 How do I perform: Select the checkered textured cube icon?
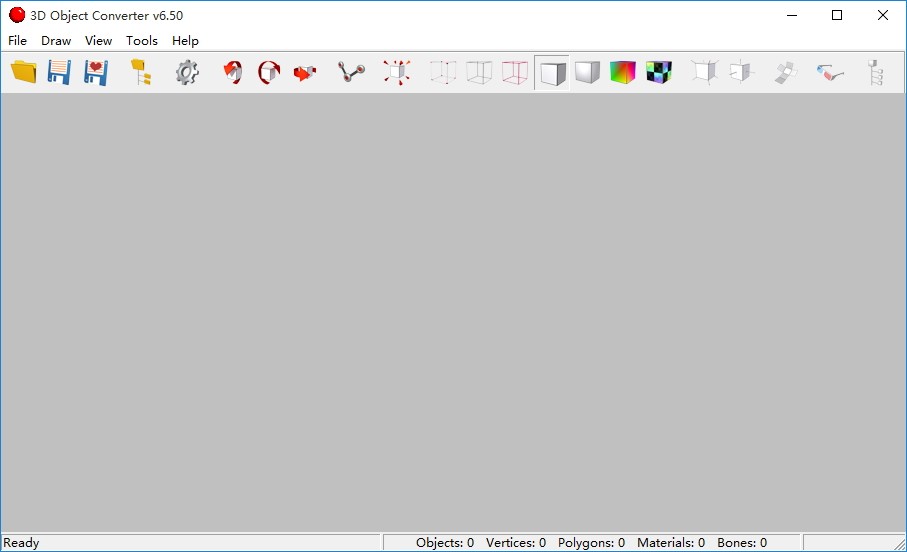point(659,72)
